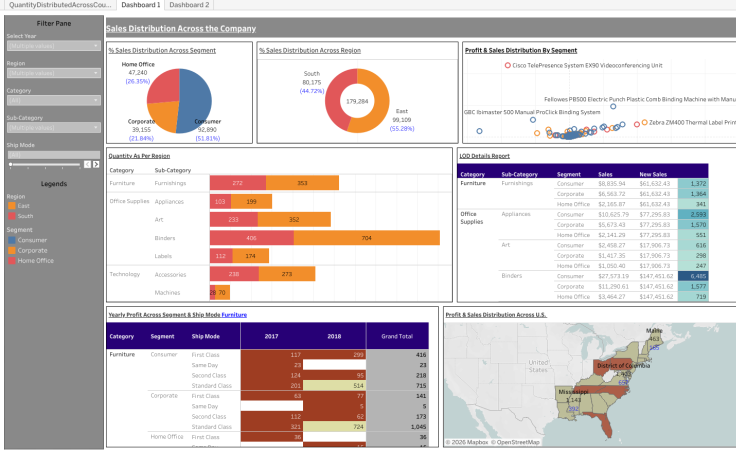This screenshot has width=736, height=454.
Task: Click the 6,485 cell in LOD report
Action: [692, 275]
